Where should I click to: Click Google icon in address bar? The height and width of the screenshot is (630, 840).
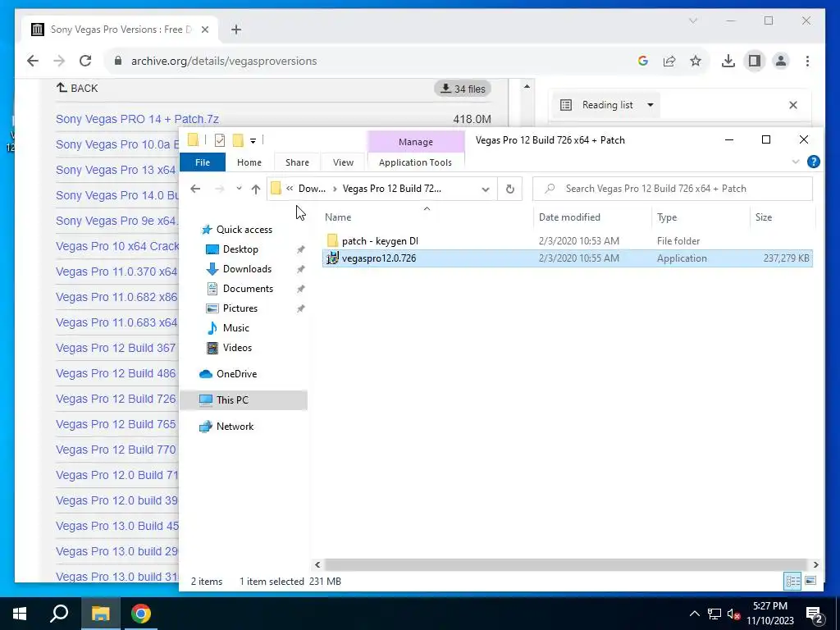(643, 61)
